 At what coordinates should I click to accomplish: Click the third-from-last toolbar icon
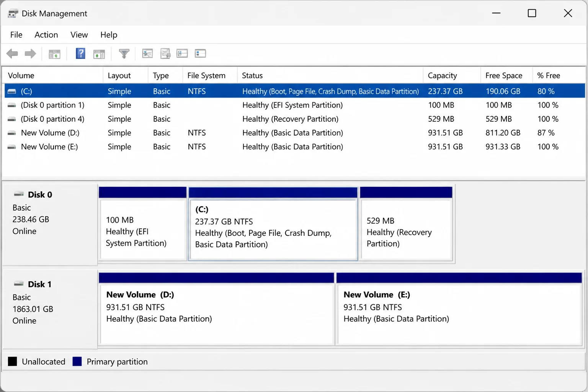coord(165,54)
